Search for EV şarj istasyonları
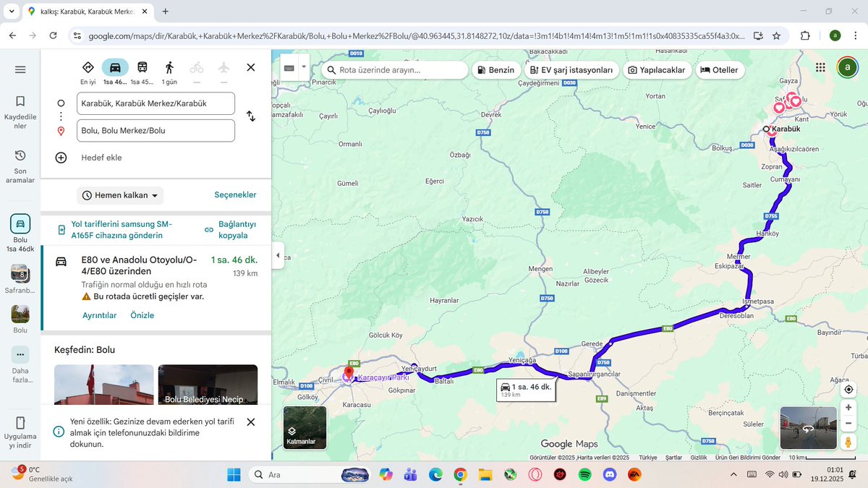 [571, 70]
